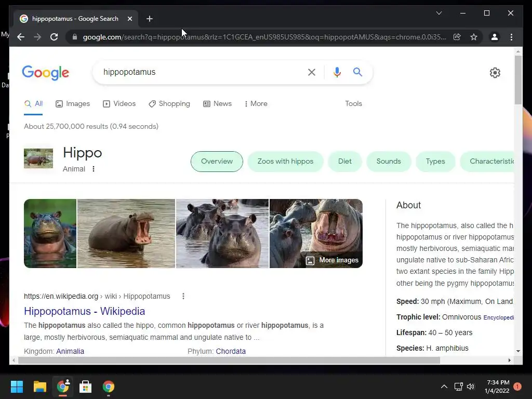The width and height of the screenshot is (532, 399).
Task: Open the notification badge
Action: point(517,387)
